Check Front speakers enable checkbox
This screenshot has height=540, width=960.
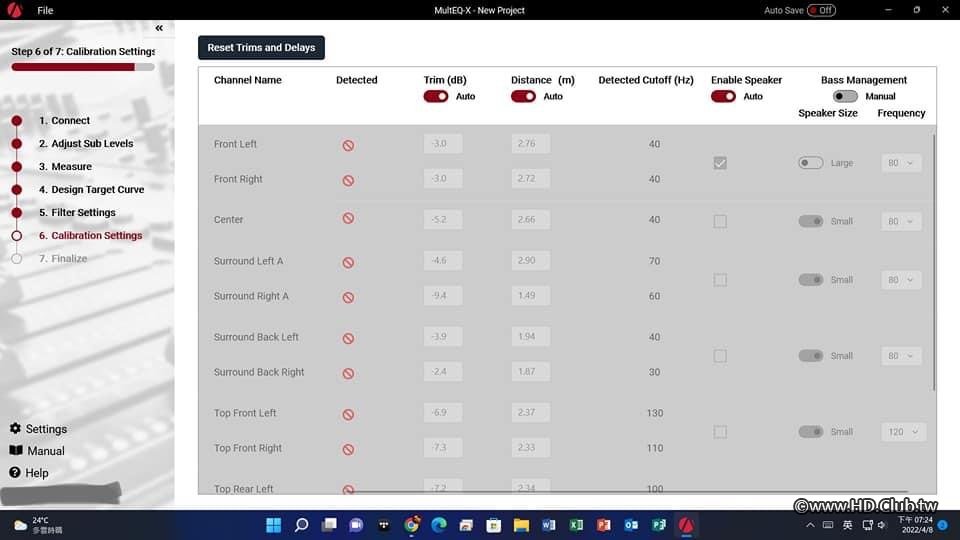click(720, 163)
